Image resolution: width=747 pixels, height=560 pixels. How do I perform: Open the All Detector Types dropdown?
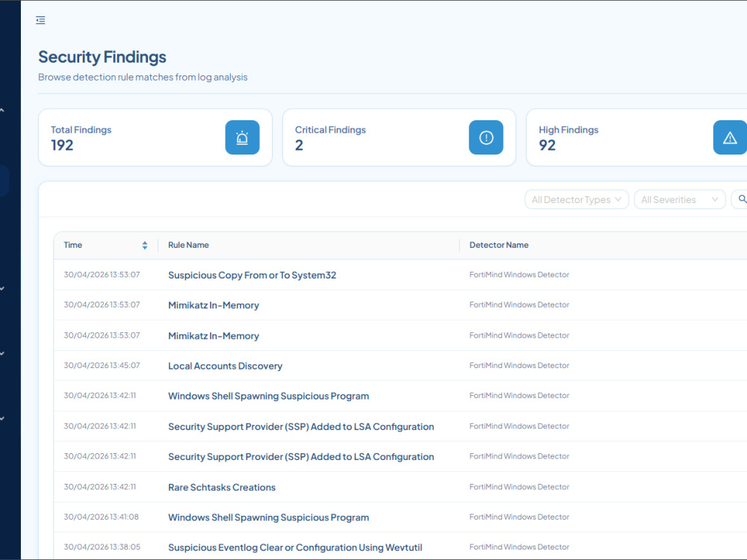(x=577, y=199)
